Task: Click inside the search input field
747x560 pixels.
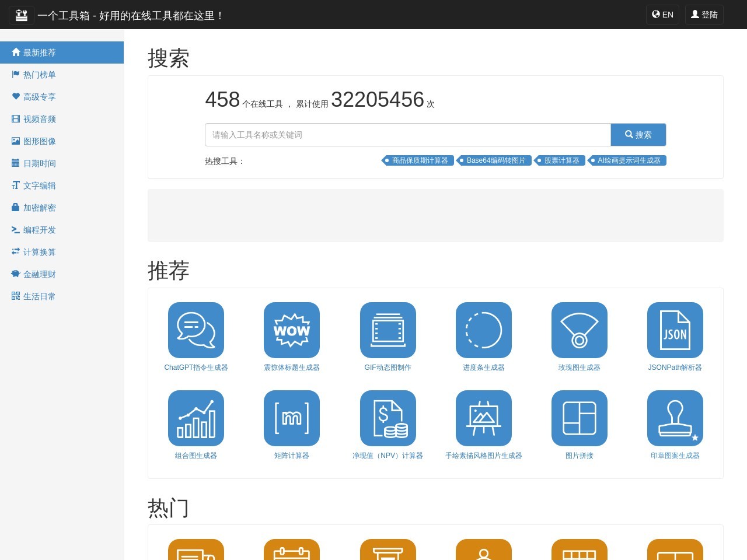Action: 407,134
